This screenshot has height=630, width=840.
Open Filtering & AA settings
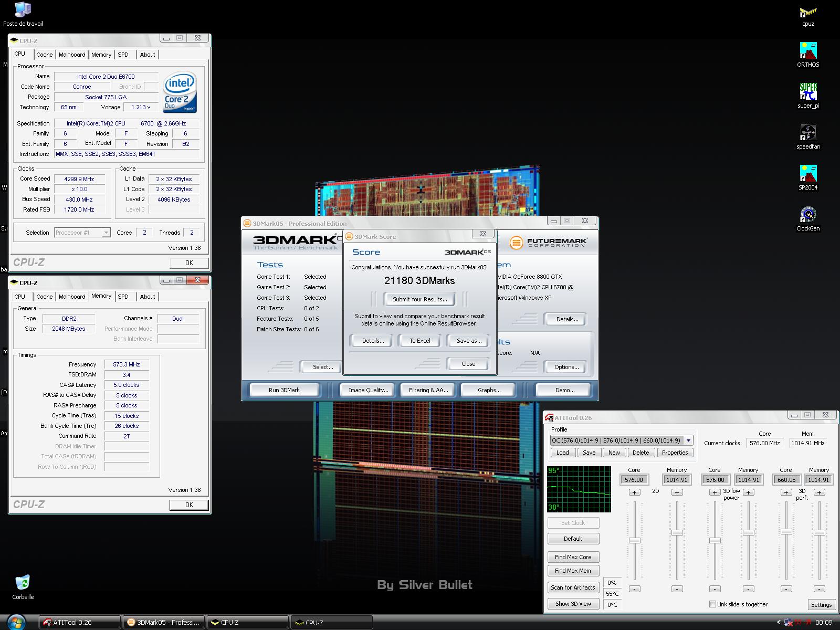coord(429,390)
